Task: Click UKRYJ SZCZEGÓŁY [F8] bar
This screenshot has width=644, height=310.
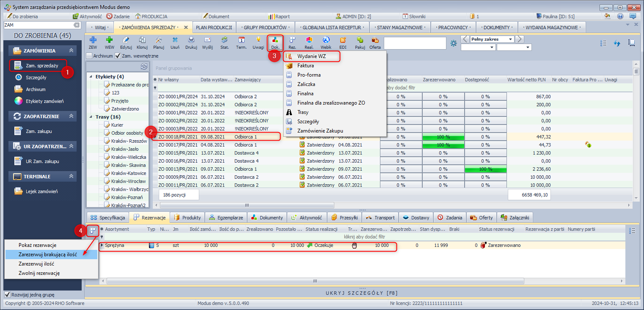Action: click(361, 293)
